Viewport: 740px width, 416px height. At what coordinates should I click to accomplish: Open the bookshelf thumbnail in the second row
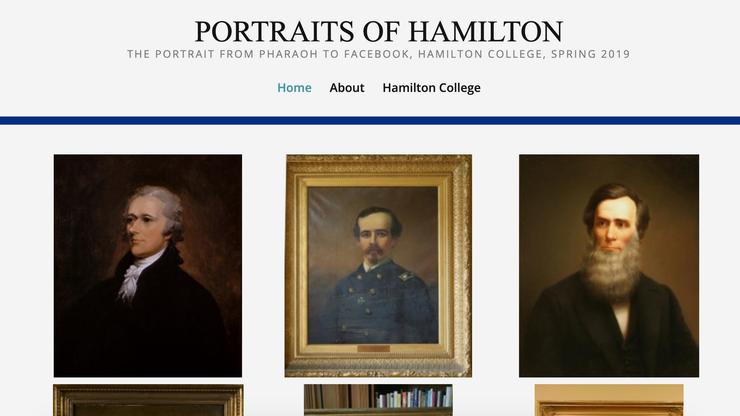[x=378, y=400]
